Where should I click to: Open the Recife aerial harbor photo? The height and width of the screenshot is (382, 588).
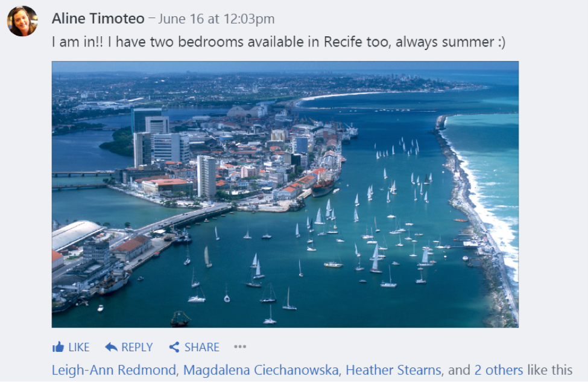(x=285, y=194)
